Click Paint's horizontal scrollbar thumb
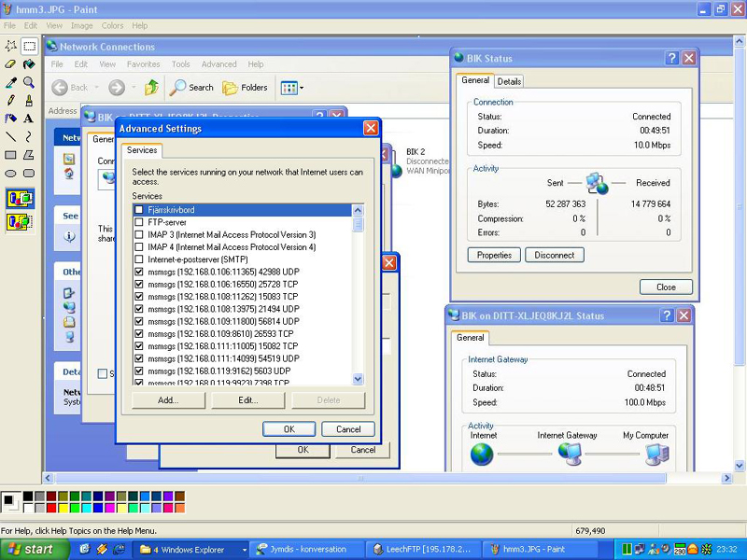The height and width of the screenshot is (560, 747). click(x=360, y=478)
